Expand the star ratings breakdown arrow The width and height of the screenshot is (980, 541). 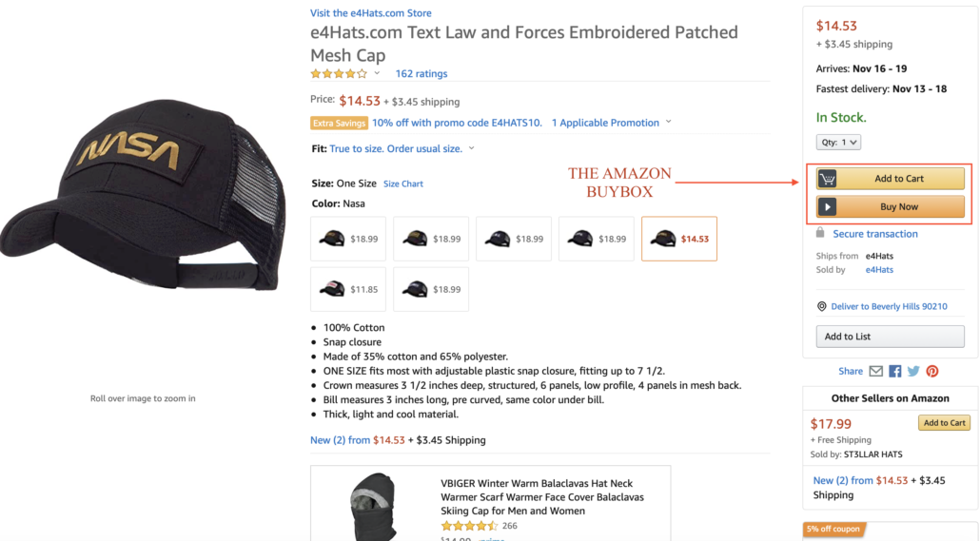pyautogui.click(x=377, y=73)
